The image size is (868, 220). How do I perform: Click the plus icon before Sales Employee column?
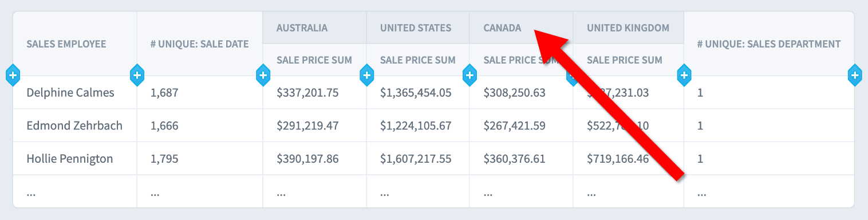(x=13, y=75)
